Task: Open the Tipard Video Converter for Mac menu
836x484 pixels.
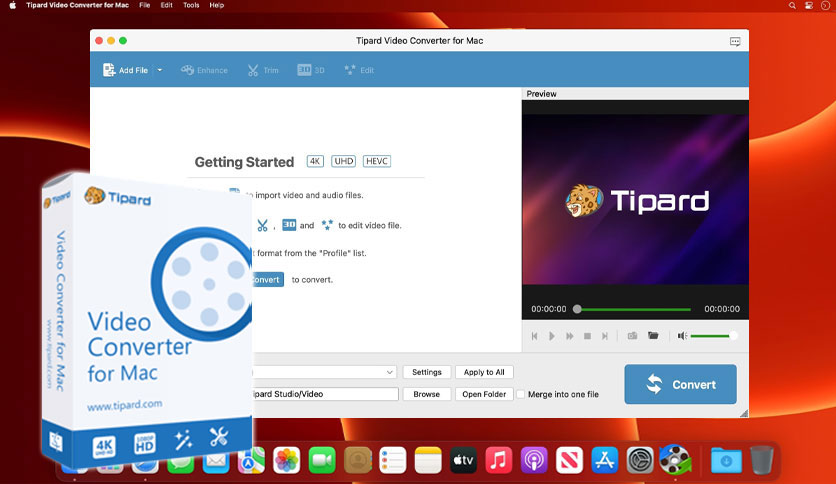Action: coord(77,5)
